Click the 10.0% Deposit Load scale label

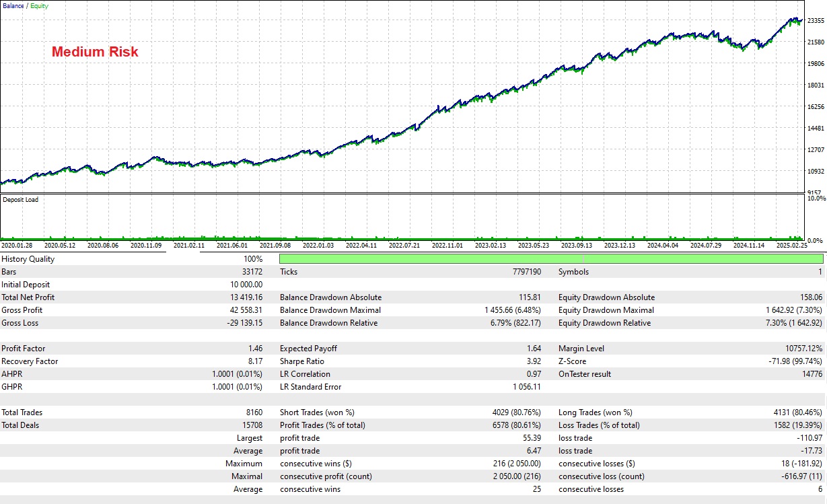pyautogui.click(x=816, y=199)
